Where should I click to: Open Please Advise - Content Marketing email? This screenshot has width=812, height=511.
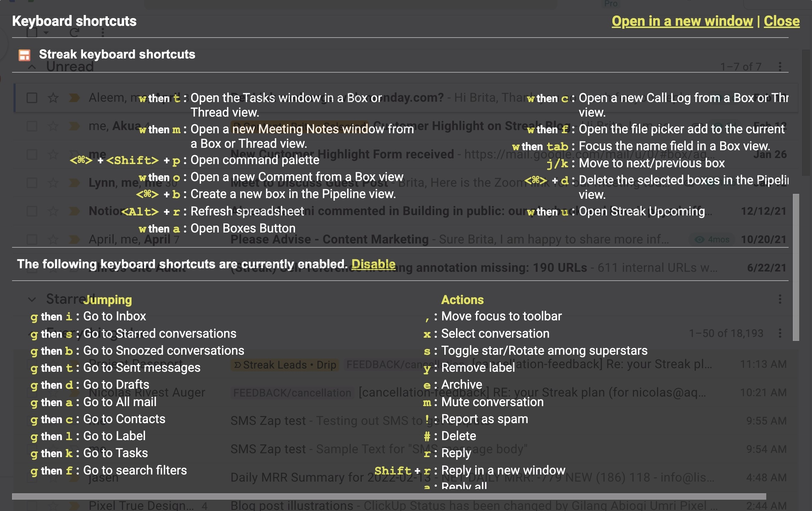pyautogui.click(x=329, y=240)
